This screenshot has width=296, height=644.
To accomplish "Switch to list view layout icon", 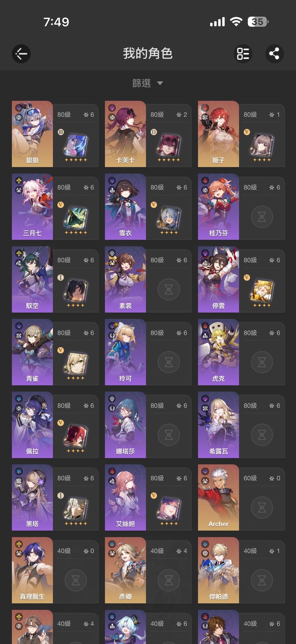I will pos(243,54).
